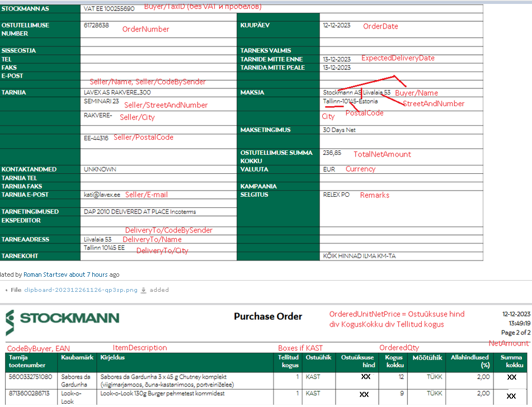Select Tallinn 10145 EE delivery city

104,248
